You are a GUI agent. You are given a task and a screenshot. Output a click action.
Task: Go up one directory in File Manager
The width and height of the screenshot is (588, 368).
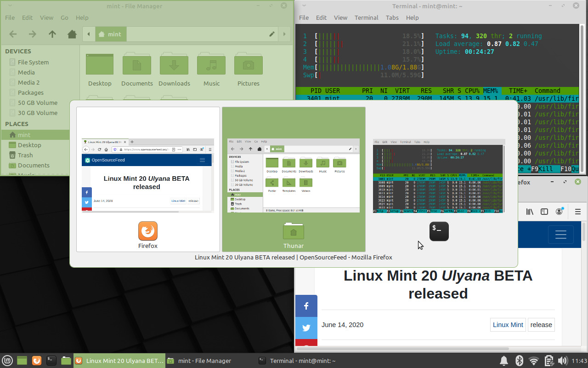tap(52, 34)
